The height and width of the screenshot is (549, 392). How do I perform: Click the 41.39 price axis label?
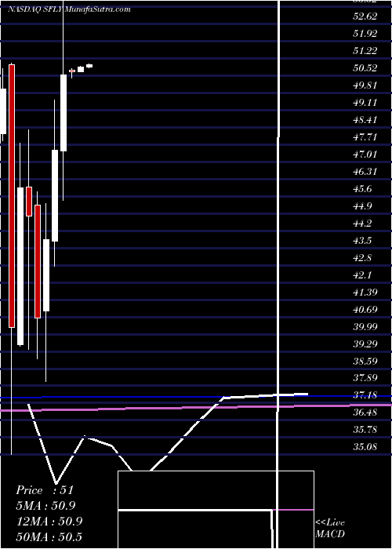coord(365,292)
